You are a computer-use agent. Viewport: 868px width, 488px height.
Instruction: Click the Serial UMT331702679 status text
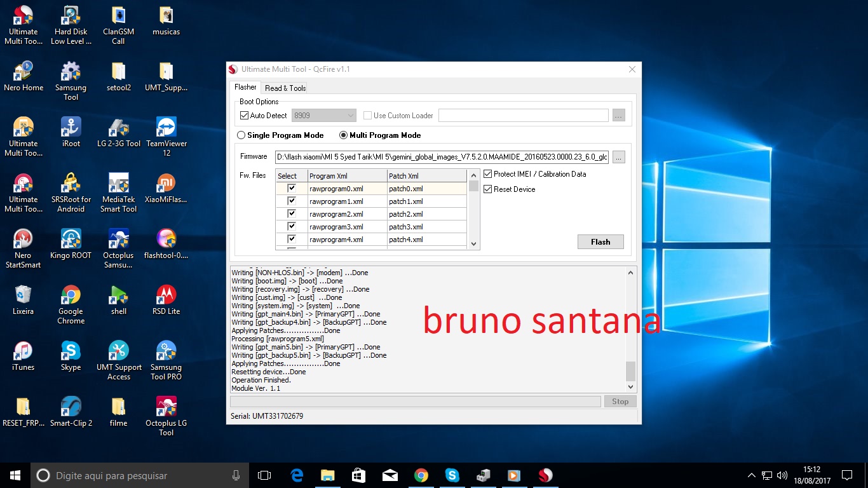[x=267, y=416]
